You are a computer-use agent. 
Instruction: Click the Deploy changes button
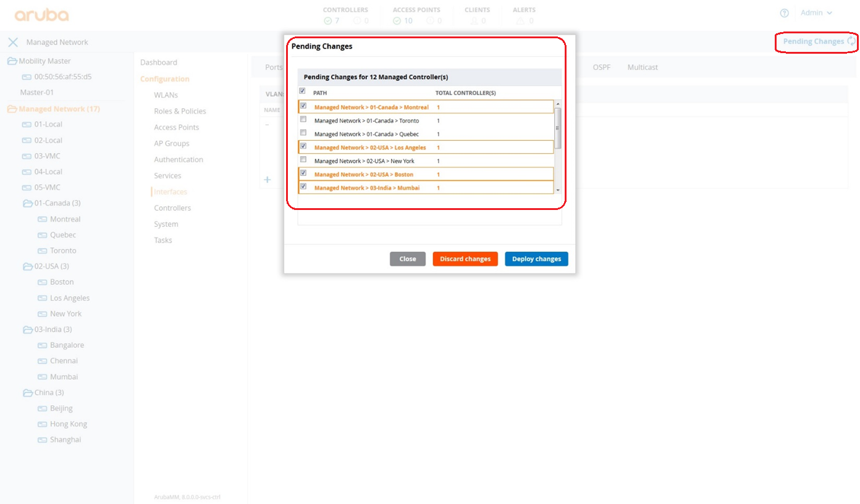[536, 259]
